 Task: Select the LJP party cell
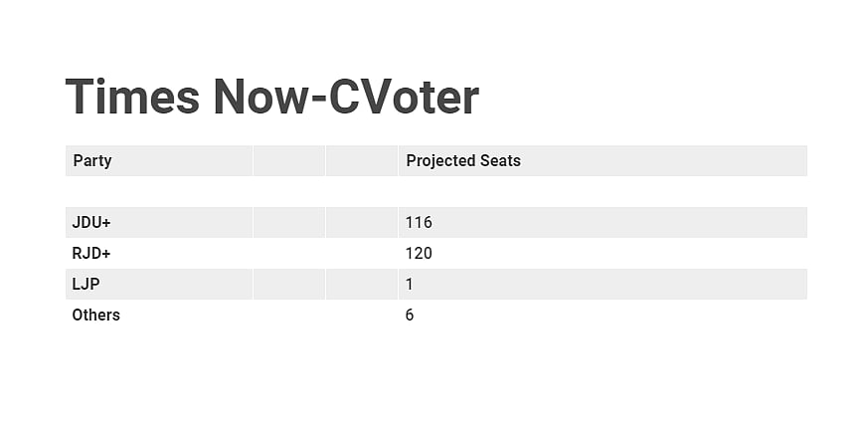(x=87, y=284)
